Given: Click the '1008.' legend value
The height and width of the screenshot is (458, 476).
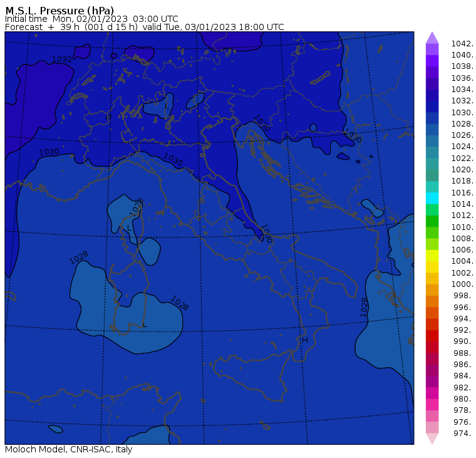Looking at the screenshot, I should tap(462, 239).
